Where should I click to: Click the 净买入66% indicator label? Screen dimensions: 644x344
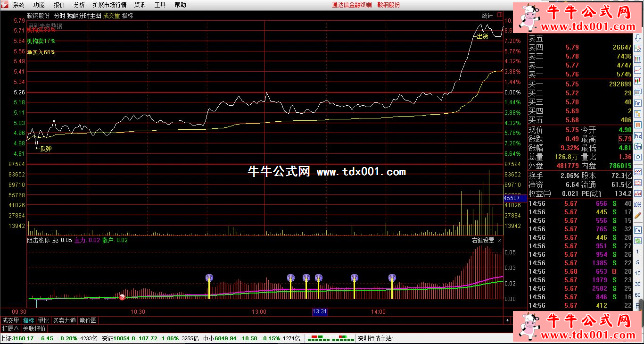pos(41,52)
